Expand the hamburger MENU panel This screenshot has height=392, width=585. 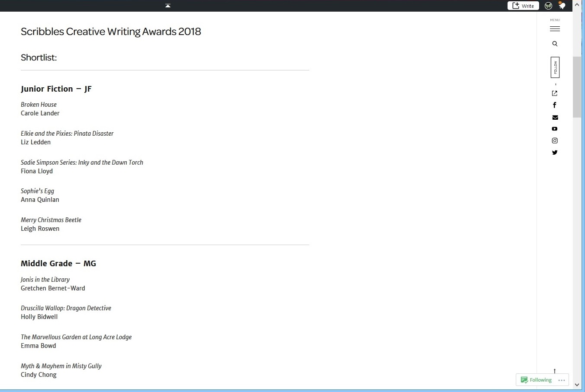pos(555,28)
